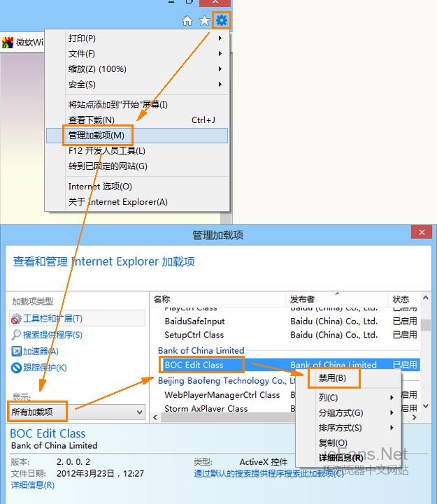Open the 安全(S) submenu
This screenshot has height=504, width=437.
pos(137,85)
